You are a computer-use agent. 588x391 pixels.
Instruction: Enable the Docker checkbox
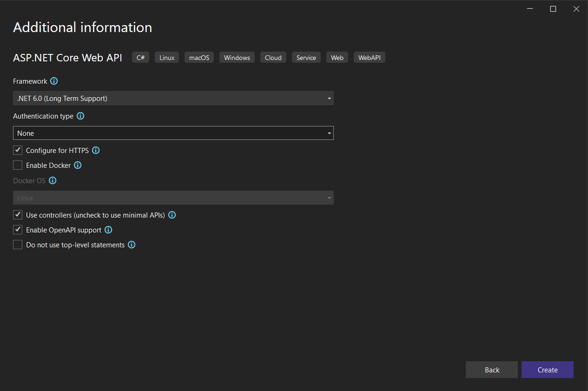(18, 165)
